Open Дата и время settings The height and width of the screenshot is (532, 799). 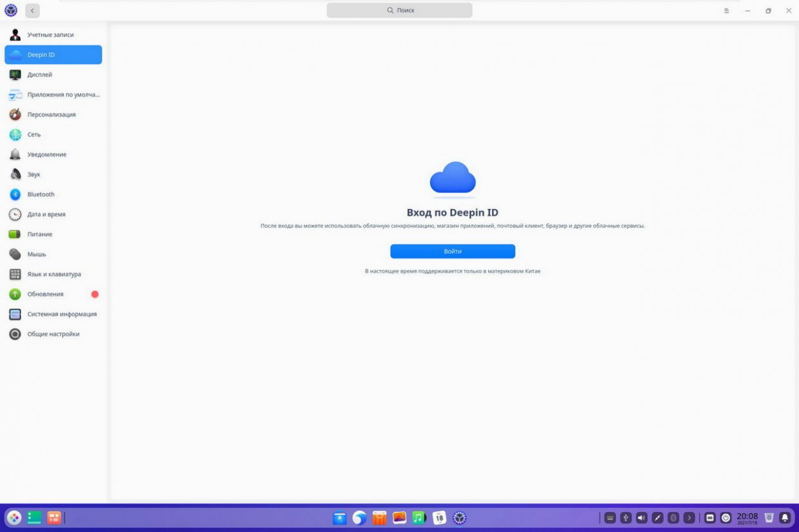click(46, 214)
